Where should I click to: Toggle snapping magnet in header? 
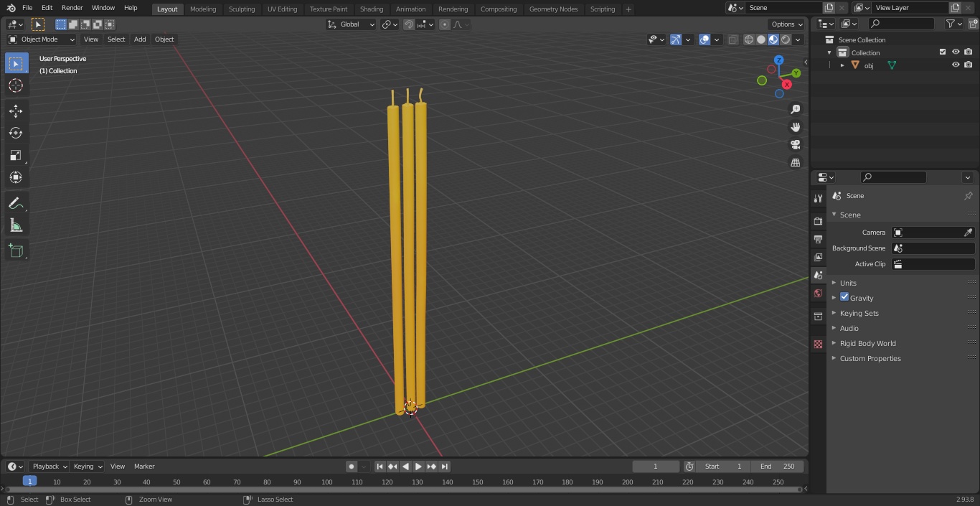tap(409, 24)
